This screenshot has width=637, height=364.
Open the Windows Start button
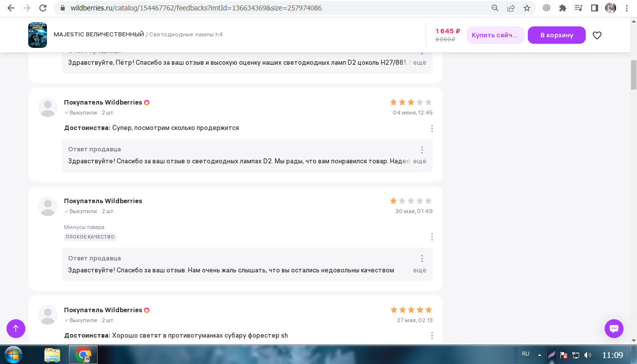13,355
